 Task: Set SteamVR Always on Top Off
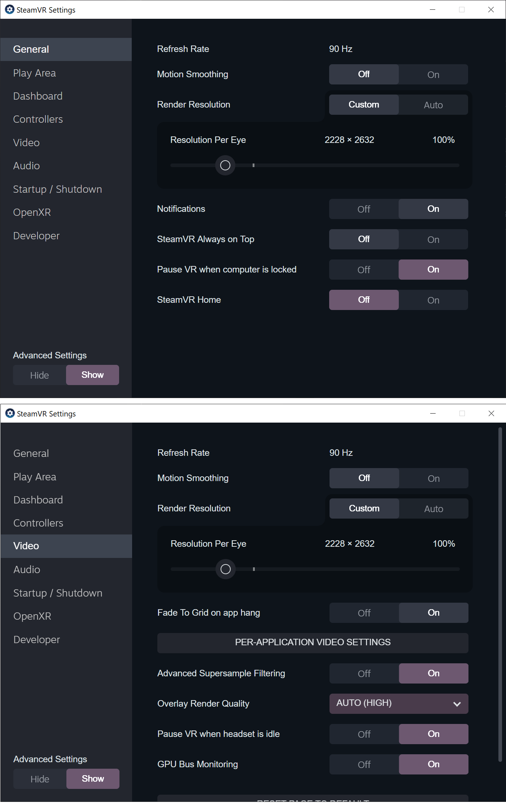click(x=364, y=239)
